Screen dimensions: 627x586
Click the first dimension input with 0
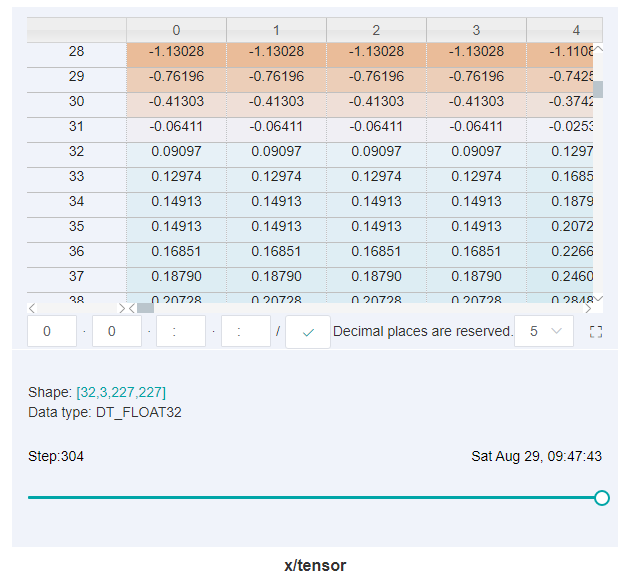click(52, 331)
